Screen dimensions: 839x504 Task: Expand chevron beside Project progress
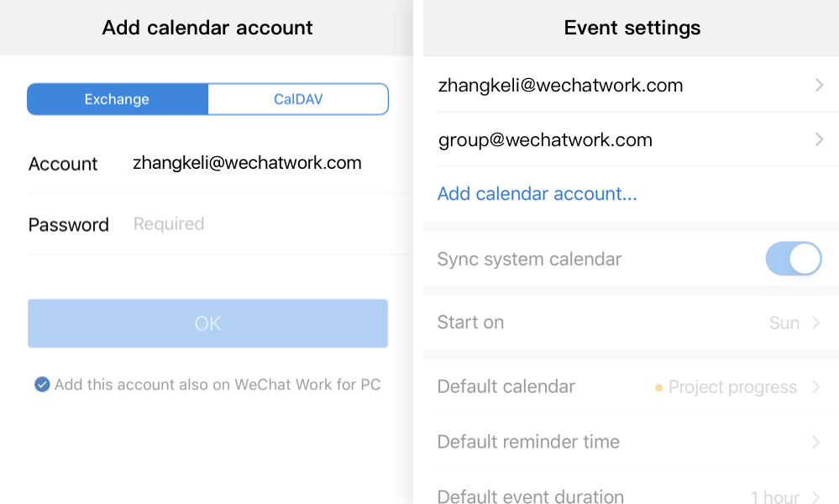coord(815,387)
